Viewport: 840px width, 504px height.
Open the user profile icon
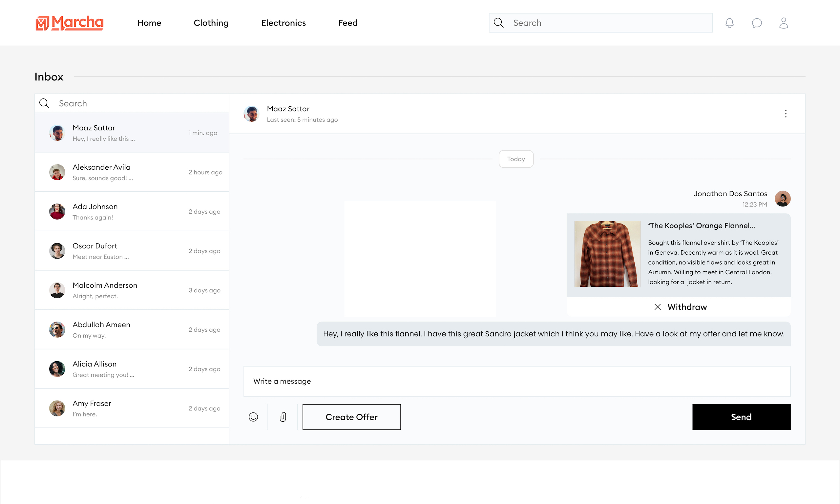[783, 23]
